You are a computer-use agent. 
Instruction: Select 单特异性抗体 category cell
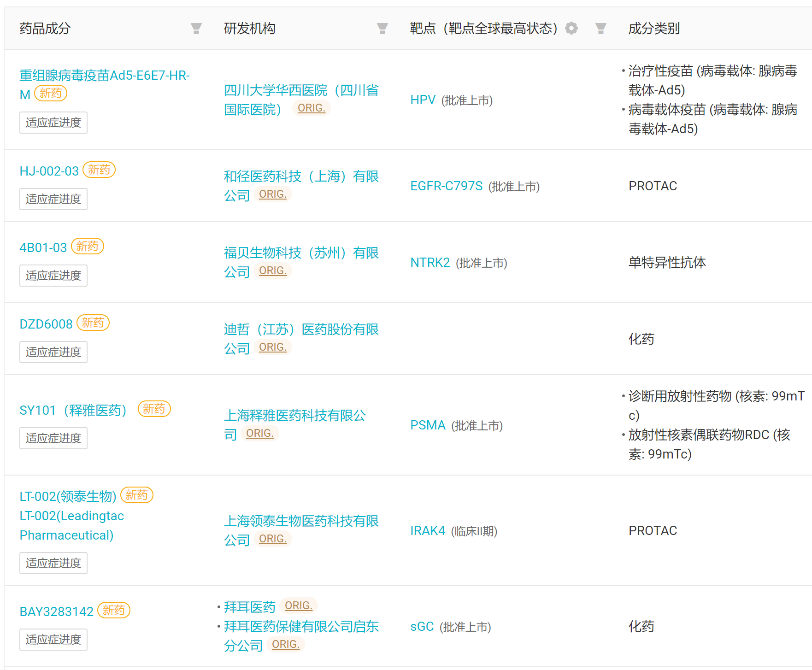(667, 262)
